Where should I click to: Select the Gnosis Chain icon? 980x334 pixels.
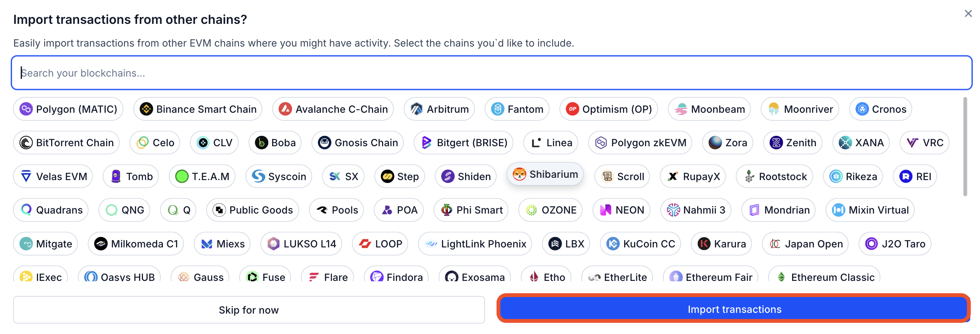pyautogui.click(x=324, y=143)
